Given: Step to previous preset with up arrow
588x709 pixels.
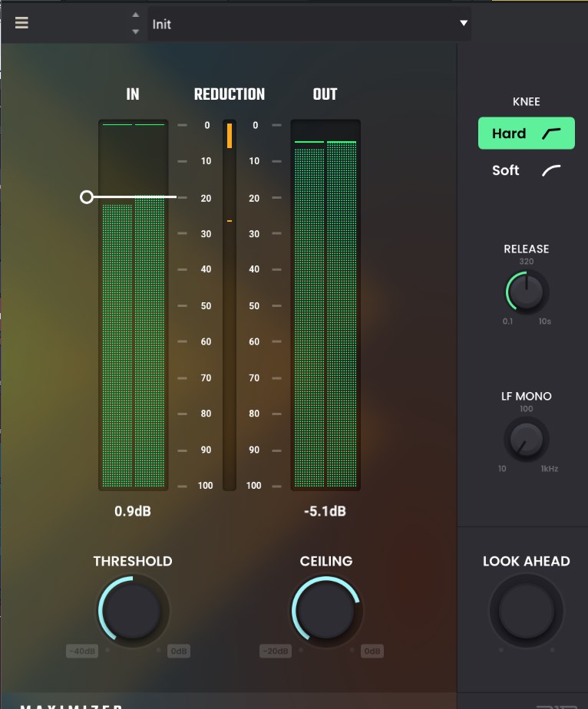Looking at the screenshot, I should (136, 15).
